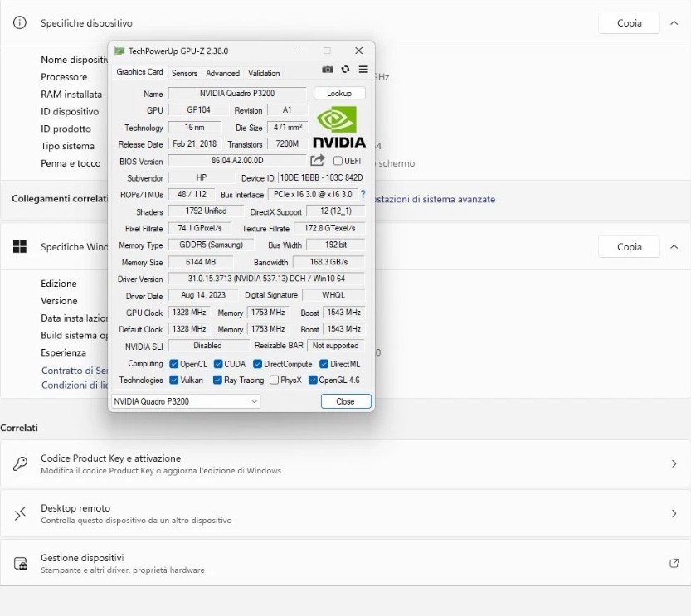Click the Release Date value Feb 21, 2018

coord(194,143)
